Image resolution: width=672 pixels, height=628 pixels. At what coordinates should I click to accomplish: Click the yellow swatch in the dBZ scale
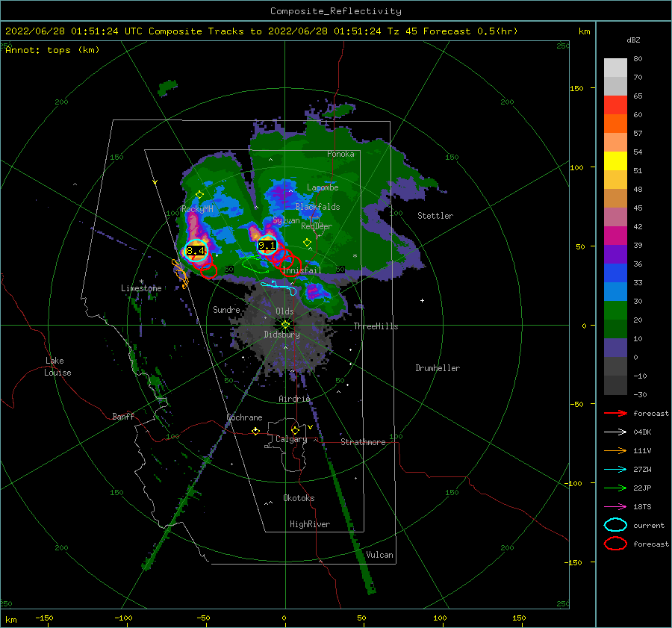(615, 161)
